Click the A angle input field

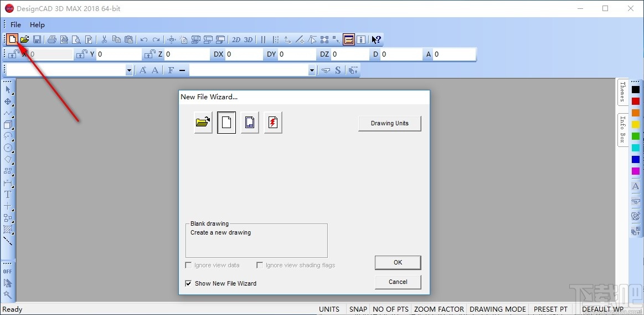(x=454, y=54)
